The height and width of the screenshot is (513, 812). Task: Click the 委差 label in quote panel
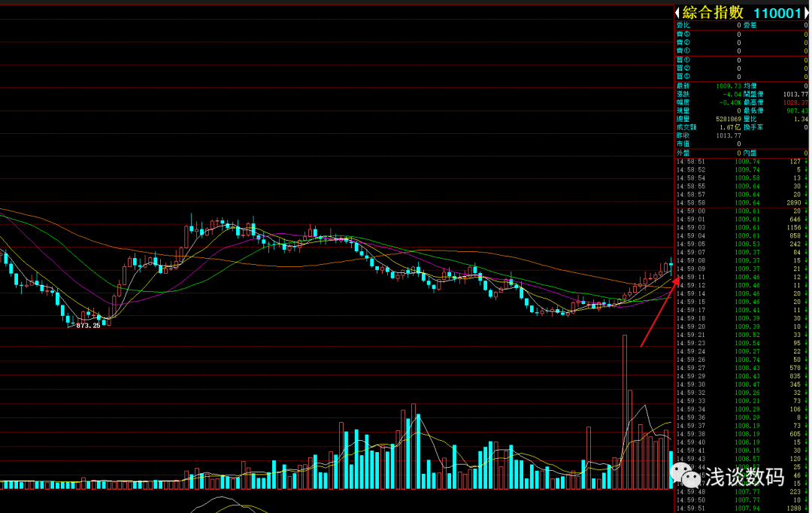[750, 25]
